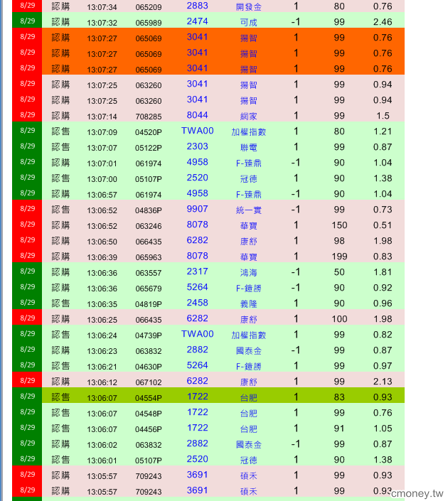Select warrant code 04630P
Screen dimensions: 448x501
click(x=149, y=367)
